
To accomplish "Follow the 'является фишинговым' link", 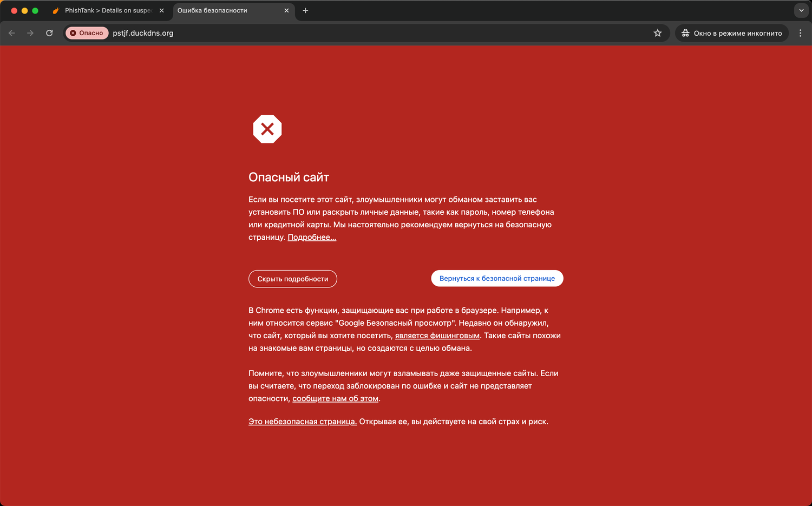I will click(x=437, y=336).
